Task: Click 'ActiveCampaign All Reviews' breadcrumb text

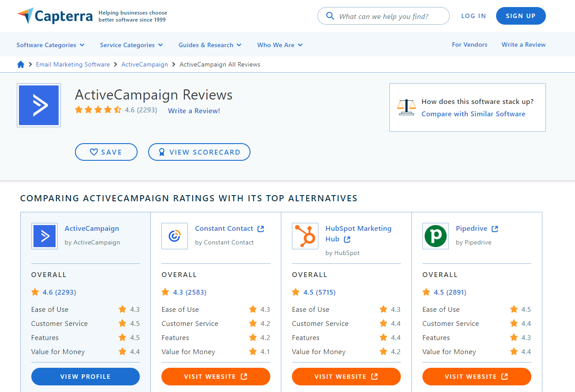Action: [x=220, y=64]
